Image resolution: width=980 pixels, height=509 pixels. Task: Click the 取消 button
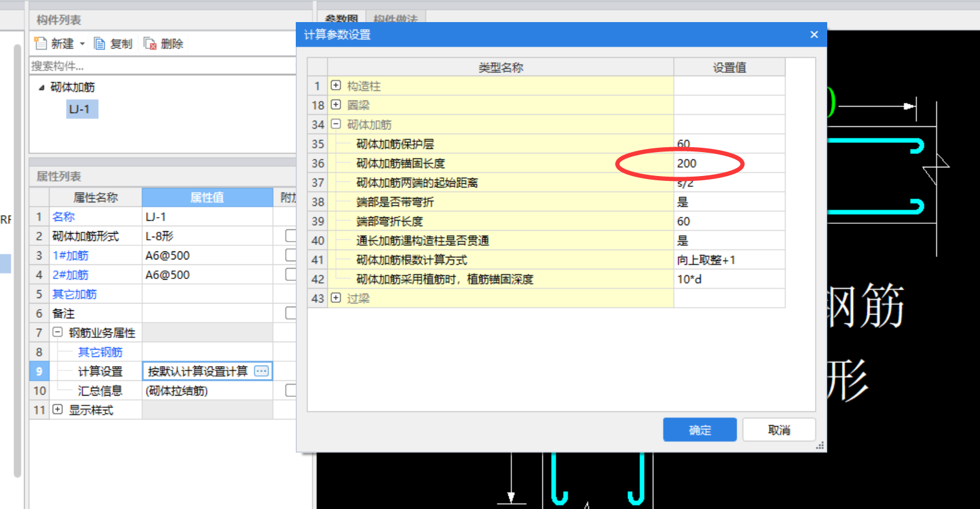[779, 430]
